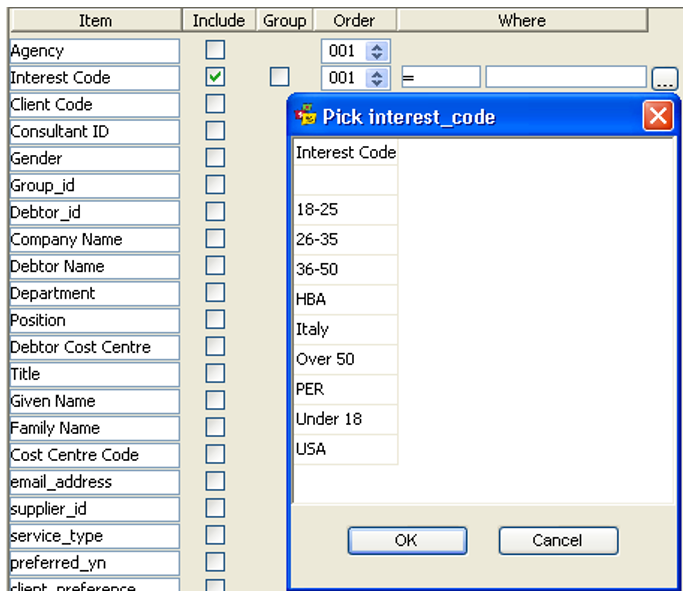Image resolution: width=688 pixels, height=598 pixels.
Task: Select the Debtor Cost Centre item field
Action: 95,347
